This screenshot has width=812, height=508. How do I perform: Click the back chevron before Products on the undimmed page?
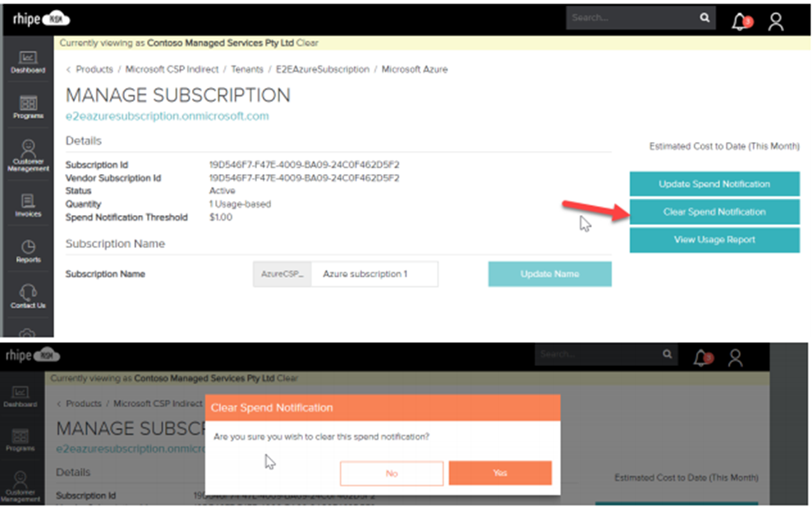[x=68, y=70]
